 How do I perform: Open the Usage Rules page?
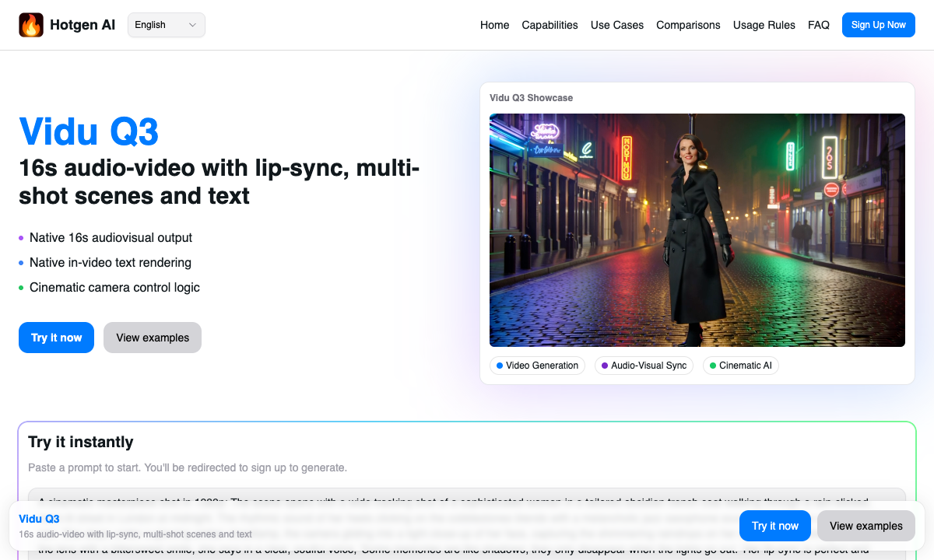click(x=764, y=25)
